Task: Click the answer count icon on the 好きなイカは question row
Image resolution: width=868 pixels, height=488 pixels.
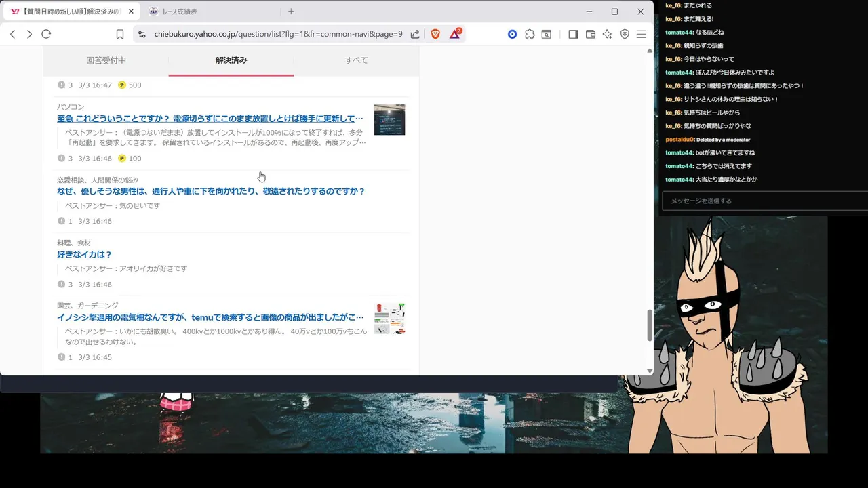Action: [x=61, y=285]
